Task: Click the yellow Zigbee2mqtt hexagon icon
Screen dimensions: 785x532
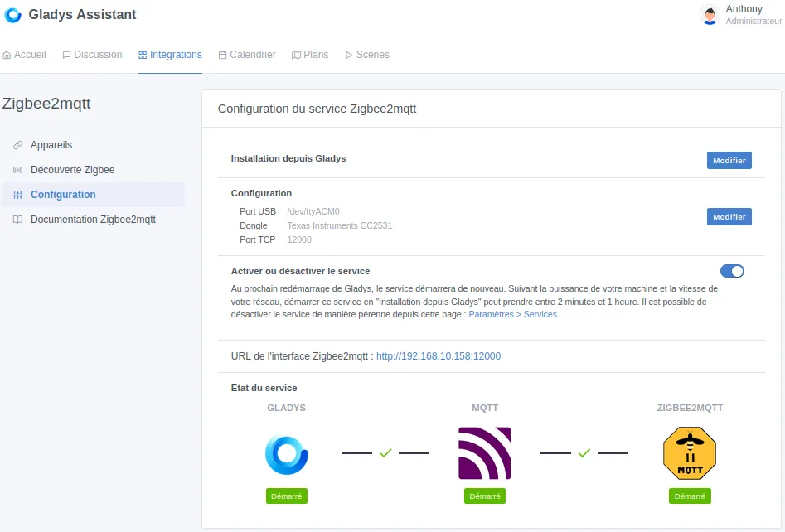Action: (690, 453)
